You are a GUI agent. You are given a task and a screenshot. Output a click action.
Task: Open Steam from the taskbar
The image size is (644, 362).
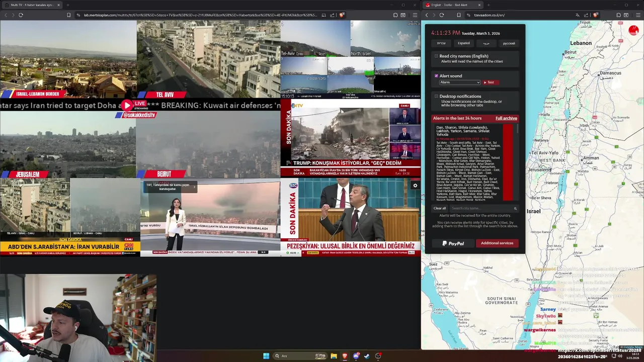pos(367,356)
